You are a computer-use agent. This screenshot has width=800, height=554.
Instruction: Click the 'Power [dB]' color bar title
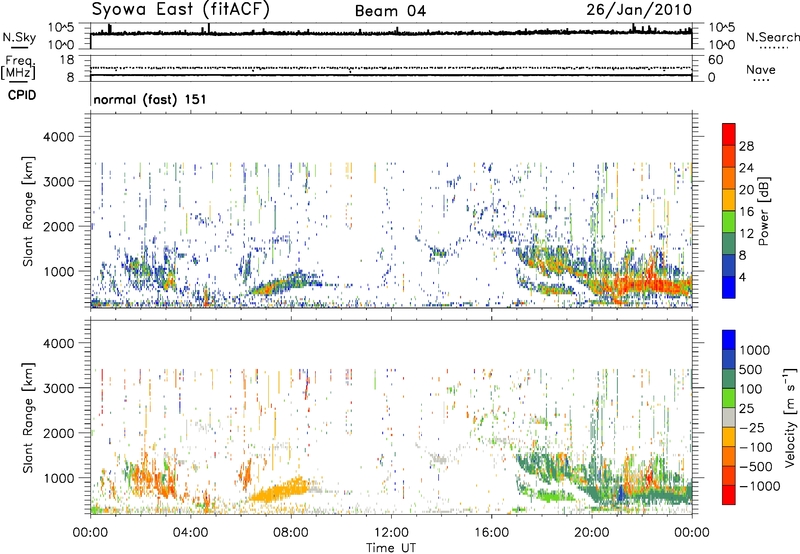pos(763,212)
